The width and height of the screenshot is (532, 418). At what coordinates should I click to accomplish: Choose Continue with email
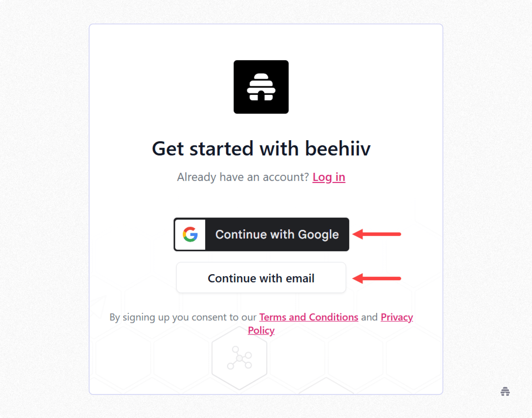point(261,277)
